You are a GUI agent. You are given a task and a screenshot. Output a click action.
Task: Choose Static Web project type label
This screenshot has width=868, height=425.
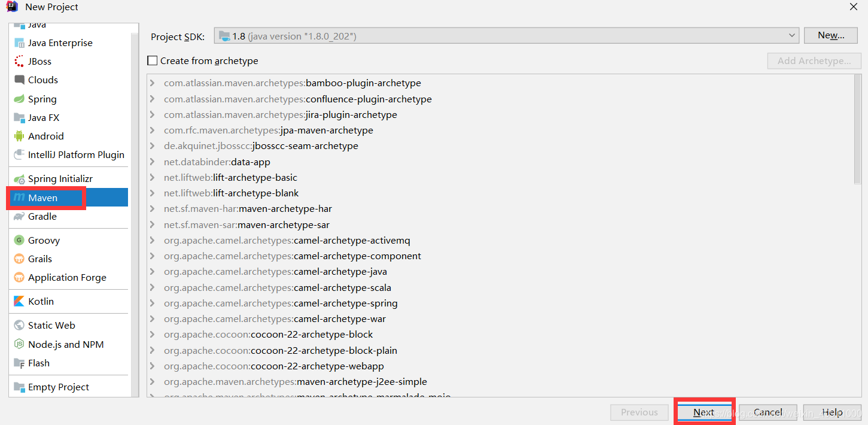pos(51,326)
